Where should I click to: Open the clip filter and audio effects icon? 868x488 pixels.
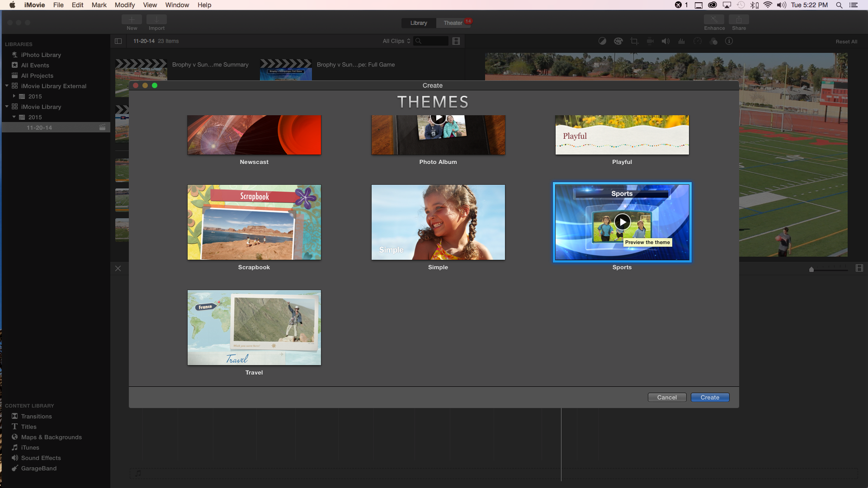point(713,41)
